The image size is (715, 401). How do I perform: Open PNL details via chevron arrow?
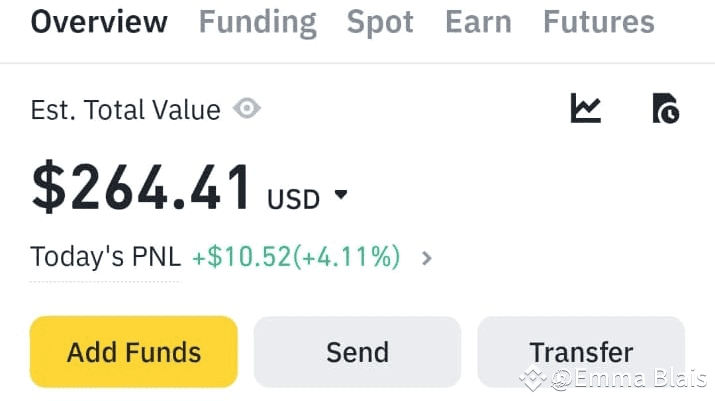pyautogui.click(x=426, y=258)
